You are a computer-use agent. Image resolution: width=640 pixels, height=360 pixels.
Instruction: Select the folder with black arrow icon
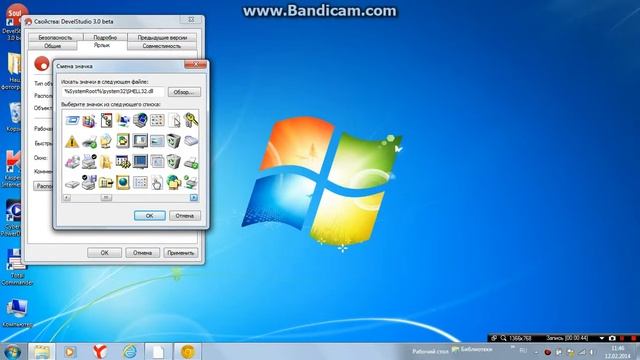pos(106,182)
